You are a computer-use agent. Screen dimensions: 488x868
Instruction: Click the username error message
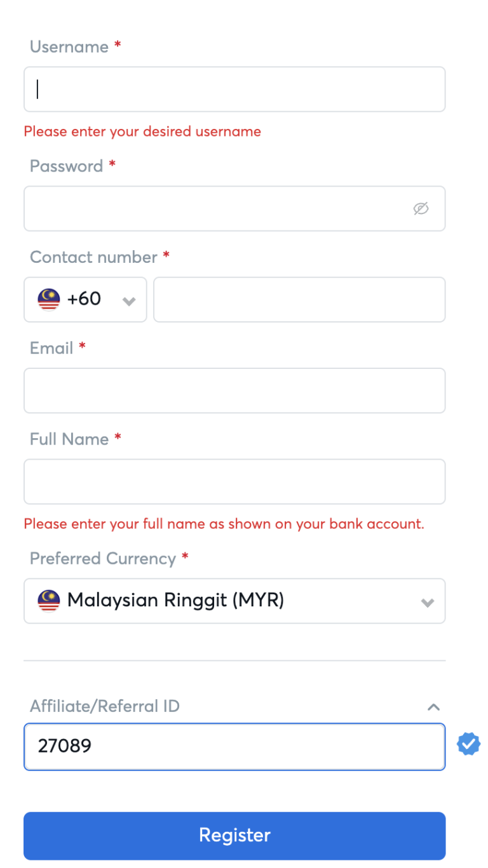[x=142, y=131]
